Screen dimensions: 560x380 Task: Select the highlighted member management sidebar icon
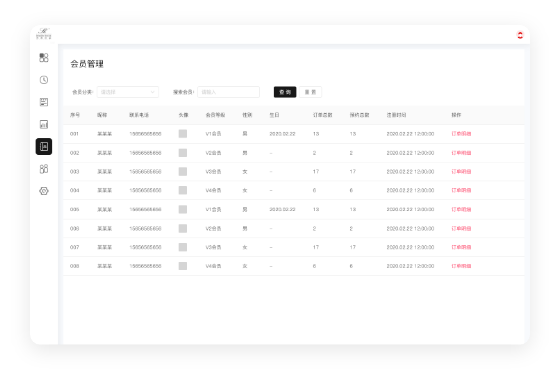tap(44, 146)
